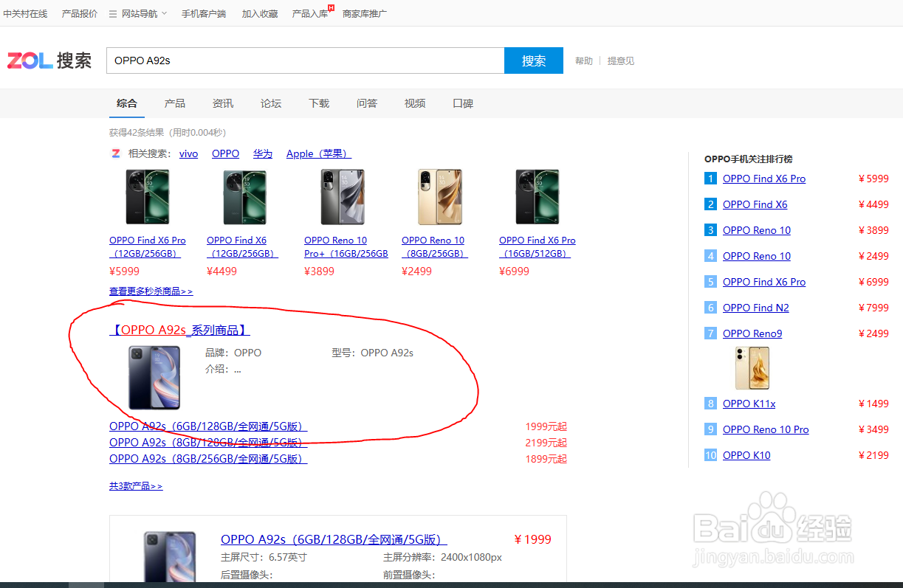
Task: Click the ZOL搜索 logo
Action: pos(49,60)
